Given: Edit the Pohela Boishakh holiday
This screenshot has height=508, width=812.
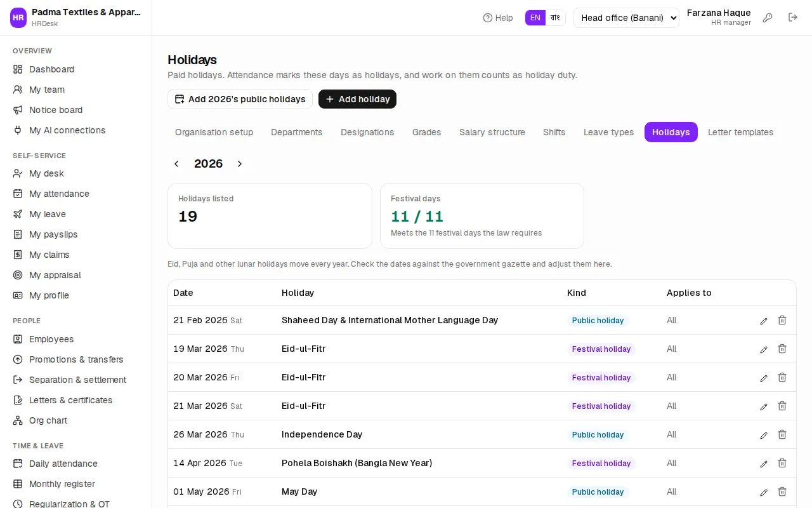Looking at the screenshot, I should click(764, 464).
